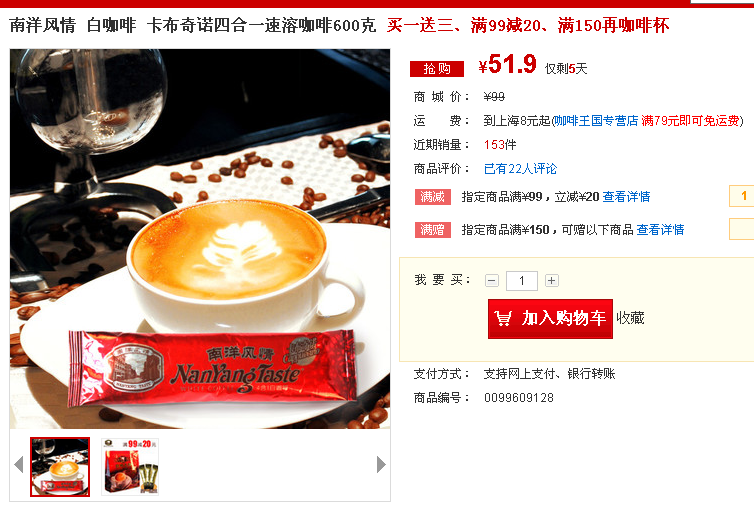
Task: Click the 加入购物车 button
Action: coord(550,318)
